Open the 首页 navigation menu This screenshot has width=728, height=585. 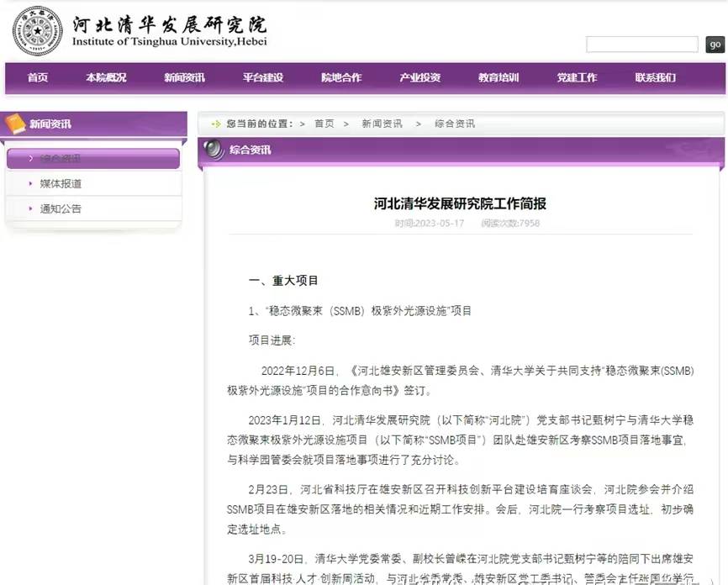(x=38, y=77)
